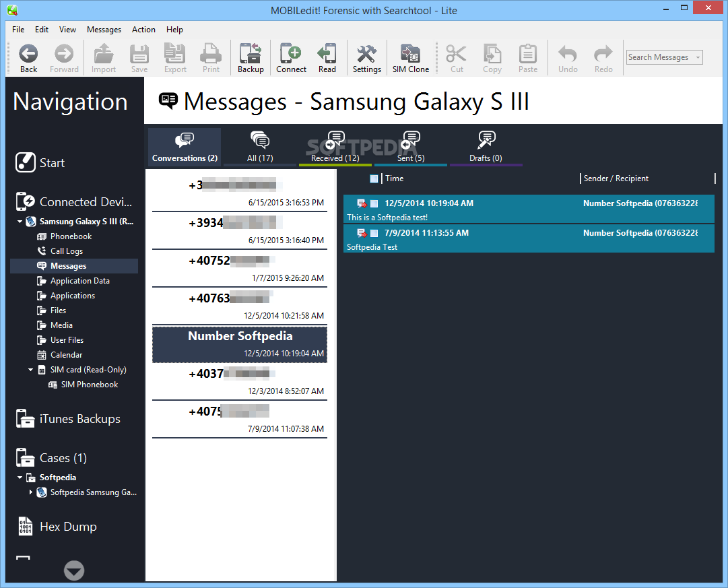Check the 12/5/2014 10:19:04 AM message checkbox
Screen dimensions: 728x588
pos(374,203)
